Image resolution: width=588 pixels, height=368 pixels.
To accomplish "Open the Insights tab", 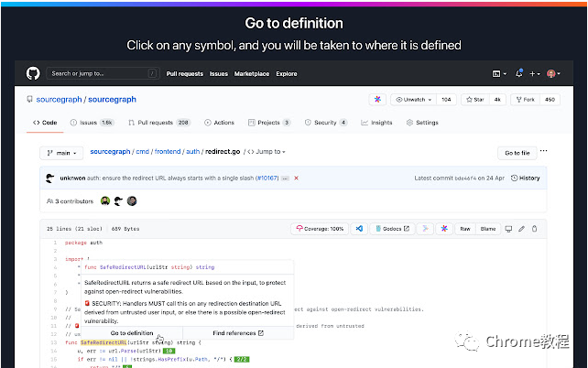I will 376,123.
